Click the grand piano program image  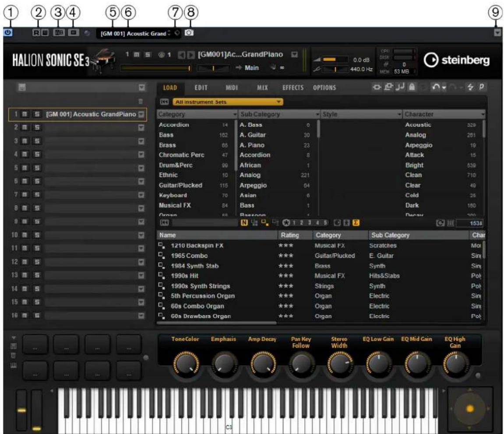pos(103,60)
